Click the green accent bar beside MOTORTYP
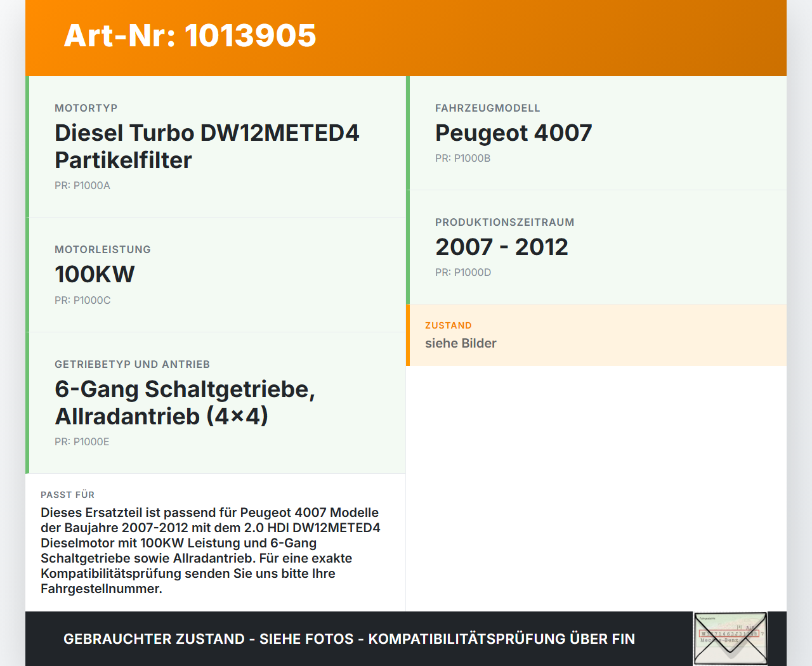 pos(27,146)
